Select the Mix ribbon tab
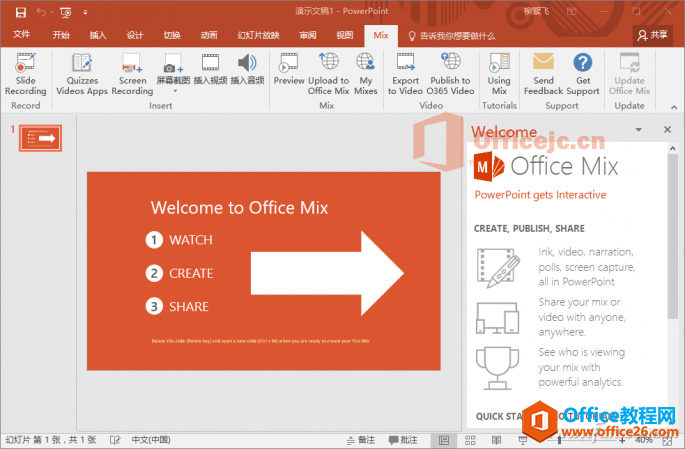This screenshot has width=685, height=449. [x=381, y=35]
